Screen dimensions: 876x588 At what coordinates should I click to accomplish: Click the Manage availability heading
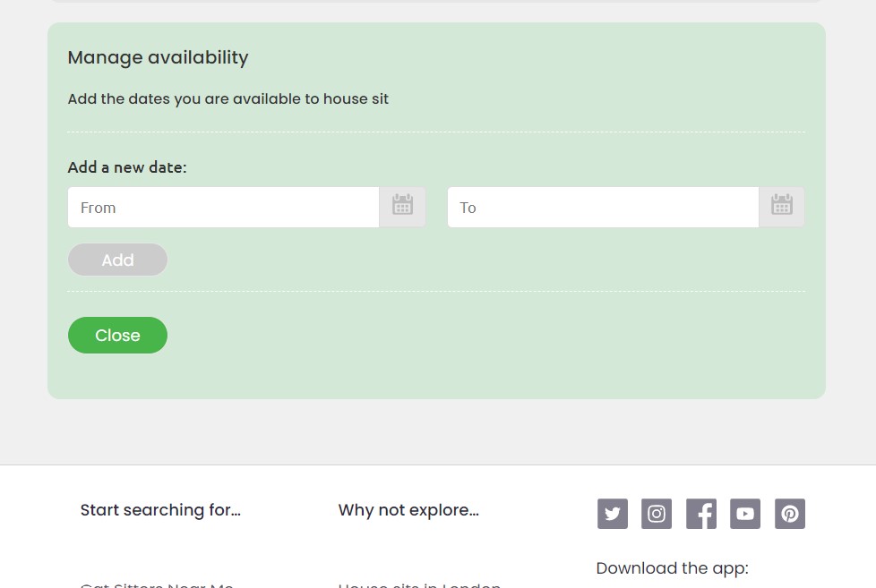tap(158, 57)
